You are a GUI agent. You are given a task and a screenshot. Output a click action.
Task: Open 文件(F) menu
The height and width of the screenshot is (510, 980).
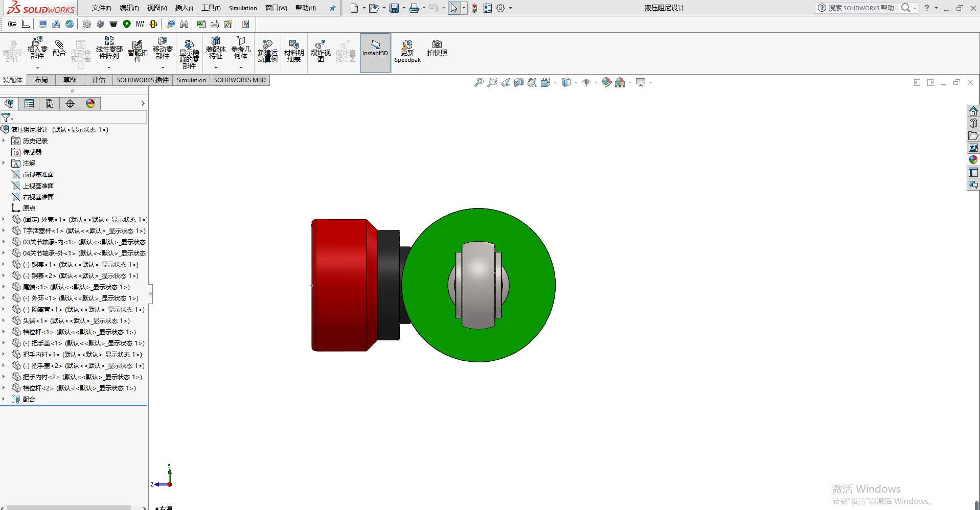coord(102,8)
